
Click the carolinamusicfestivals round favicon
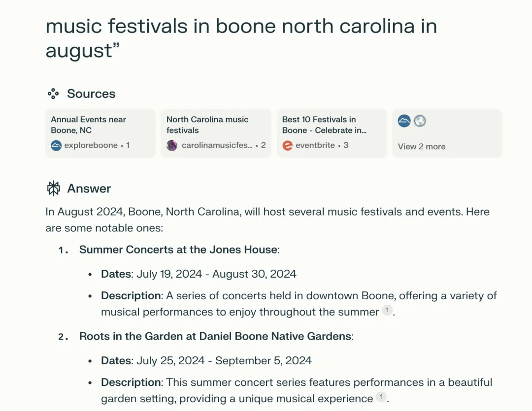click(172, 145)
